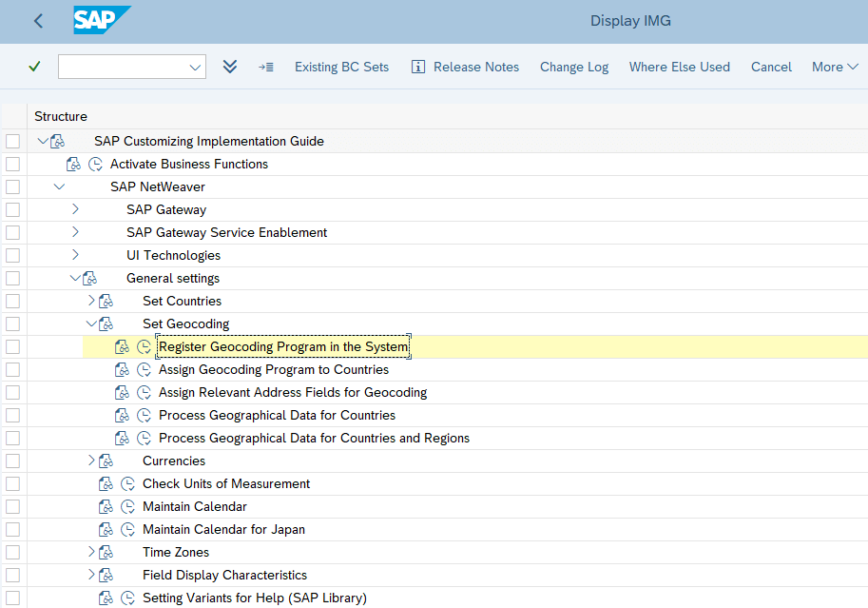The width and height of the screenshot is (868, 608).
Task: Check the box for General settings row
Action: point(12,278)
